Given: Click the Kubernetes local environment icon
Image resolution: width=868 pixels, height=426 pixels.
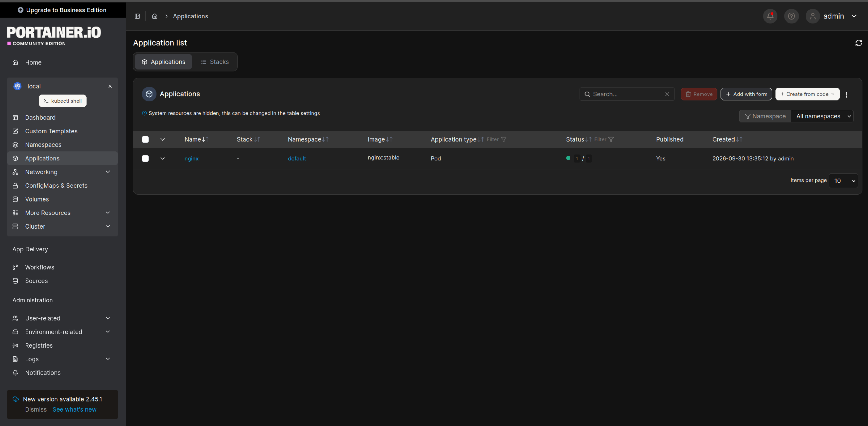Looking at the screenshot, I should click(17, 86).
